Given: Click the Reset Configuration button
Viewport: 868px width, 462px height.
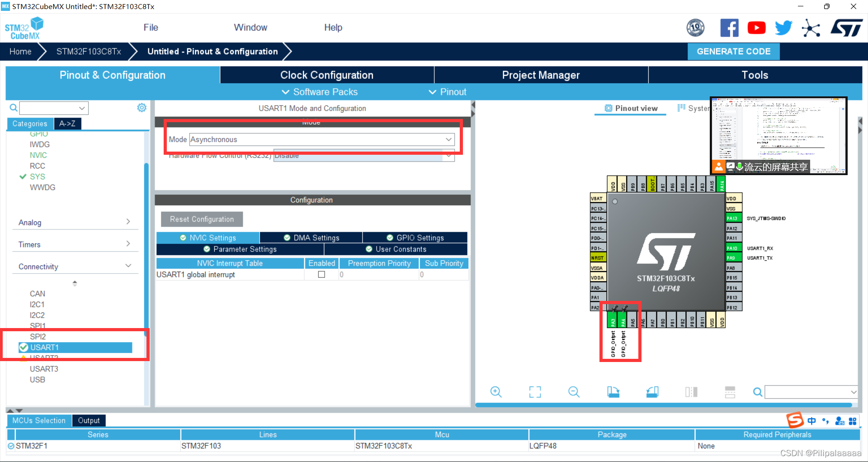Looking at the screenshot, I should (202, 219).
